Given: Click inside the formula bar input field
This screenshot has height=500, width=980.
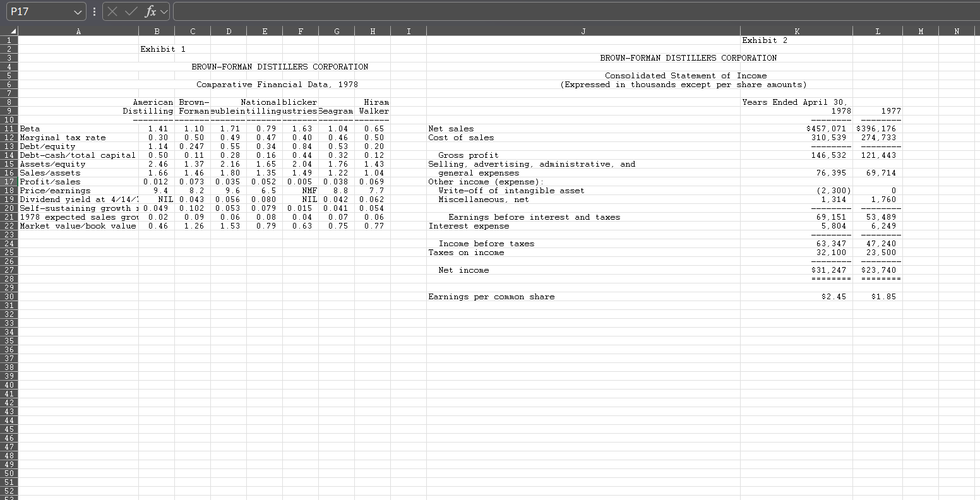Looking at the screenshot, I should (x=442, y=11).
